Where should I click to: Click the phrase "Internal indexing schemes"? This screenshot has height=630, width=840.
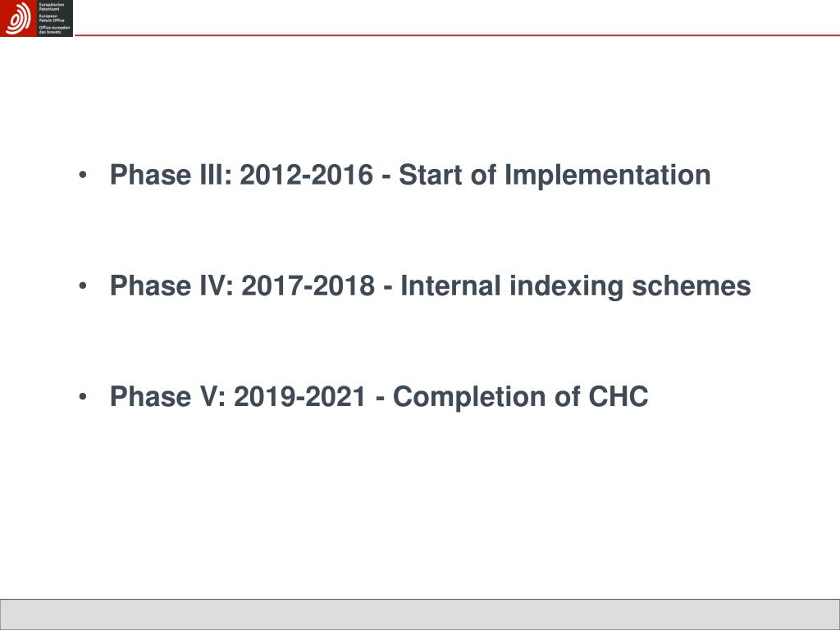tap(575, 286)
